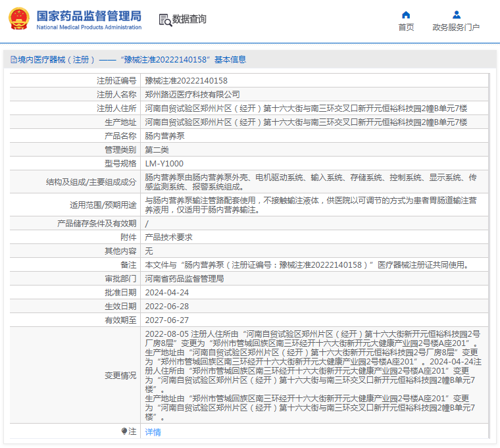
Task: Select expiry date 2027-06-27
Action: point(166,320)
